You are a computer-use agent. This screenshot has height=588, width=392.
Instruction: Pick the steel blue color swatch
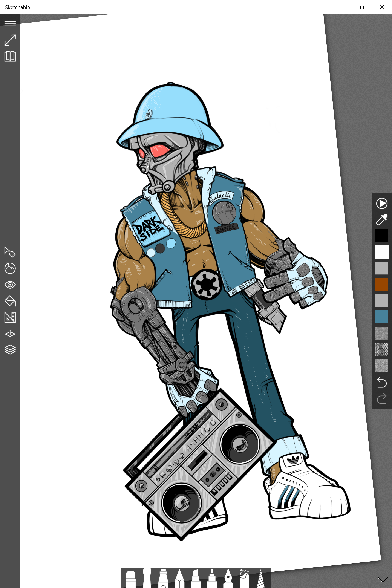[x=381, y=317]
